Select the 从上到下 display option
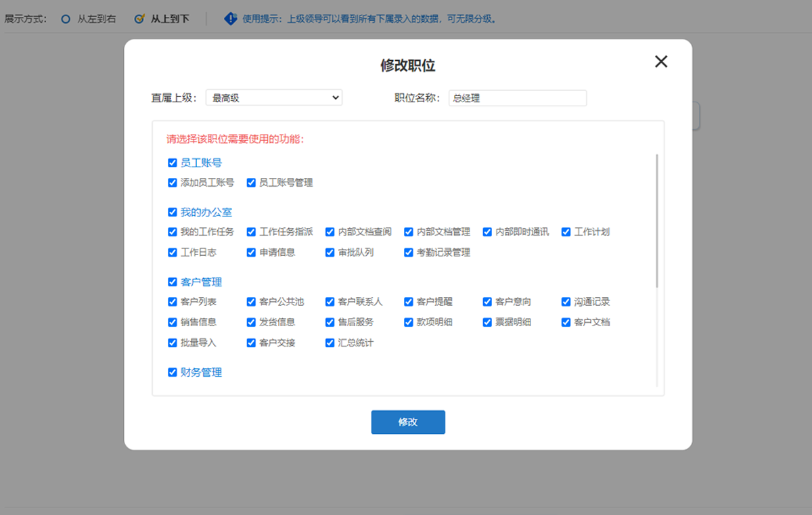The width and height of the screenshot is (812, 515). tap(139, 19)
